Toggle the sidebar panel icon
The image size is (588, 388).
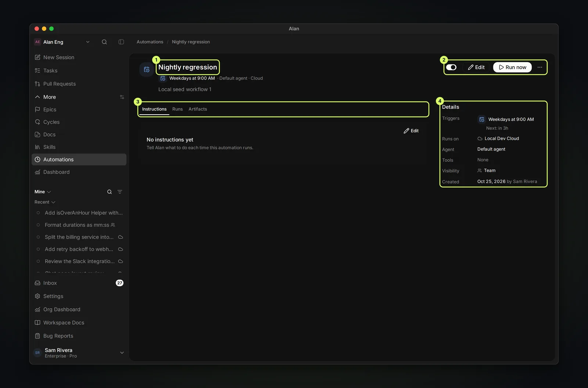tap(121, 42)
